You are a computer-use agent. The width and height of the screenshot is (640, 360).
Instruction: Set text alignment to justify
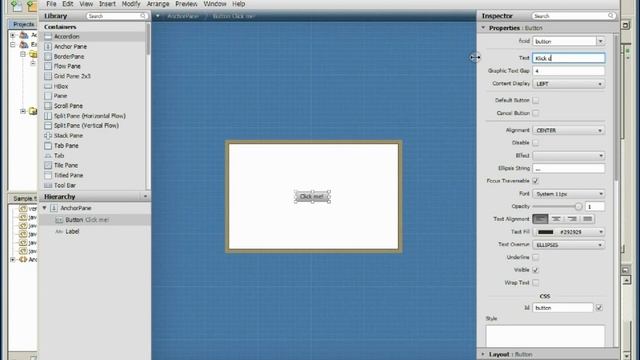tap(587, 219)
